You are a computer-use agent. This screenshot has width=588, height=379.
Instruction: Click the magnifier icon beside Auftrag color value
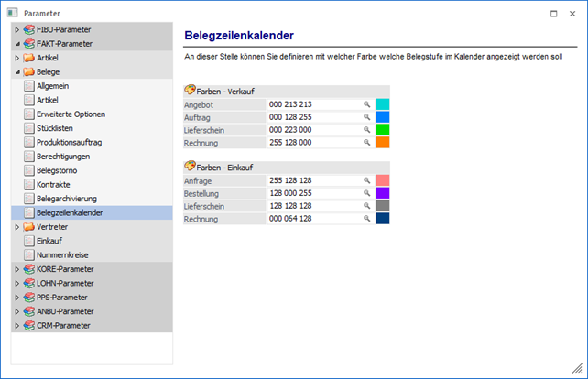(x=366, y=117)
